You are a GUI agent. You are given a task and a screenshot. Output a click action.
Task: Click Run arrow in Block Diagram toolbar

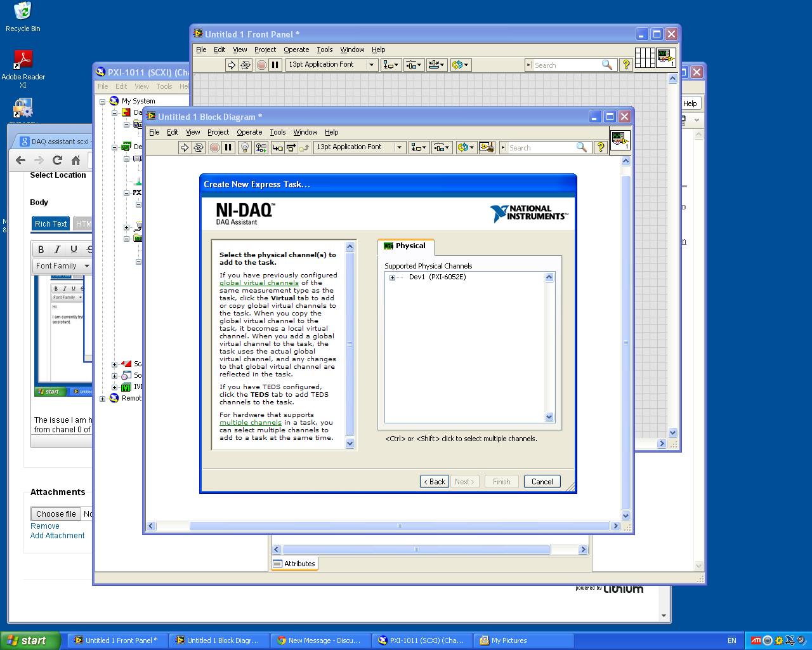point(185,147)
